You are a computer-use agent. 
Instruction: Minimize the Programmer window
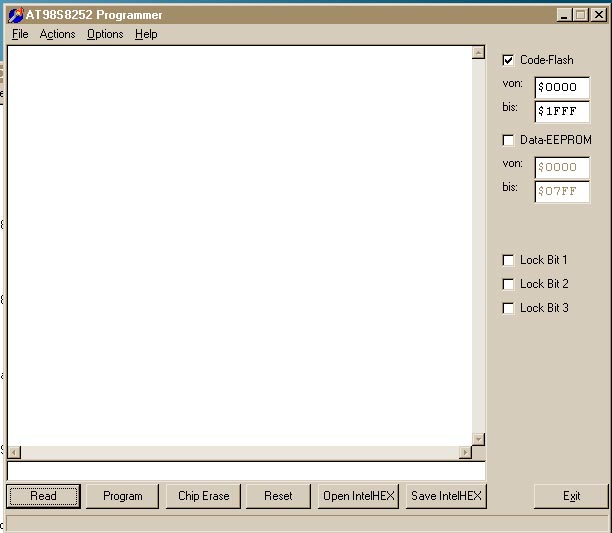pos(564,15)
